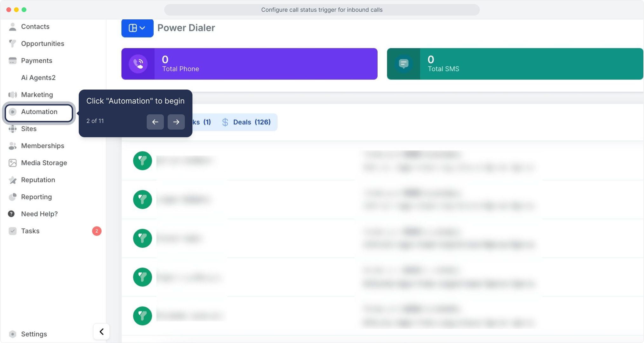
Task: Open Settings at sidebar bottom
Action: (34, 334)
